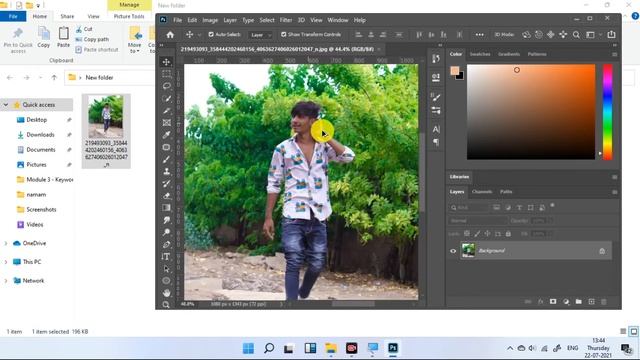Select the Path Selection tool

coord(167,269)
